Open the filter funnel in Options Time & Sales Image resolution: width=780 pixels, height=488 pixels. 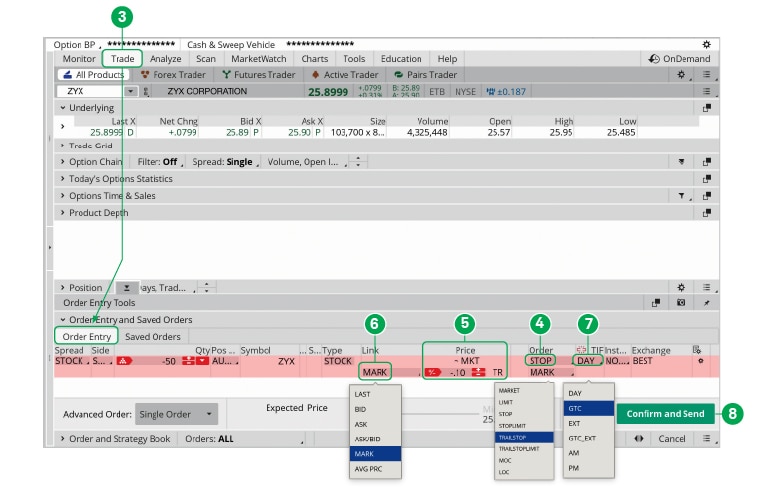(x=682, y=196)
